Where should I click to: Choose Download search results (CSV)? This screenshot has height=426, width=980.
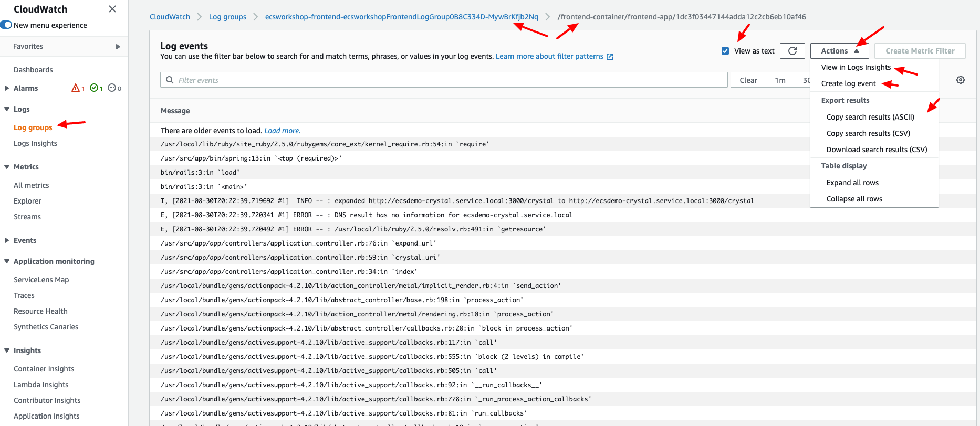coord(877,150)
